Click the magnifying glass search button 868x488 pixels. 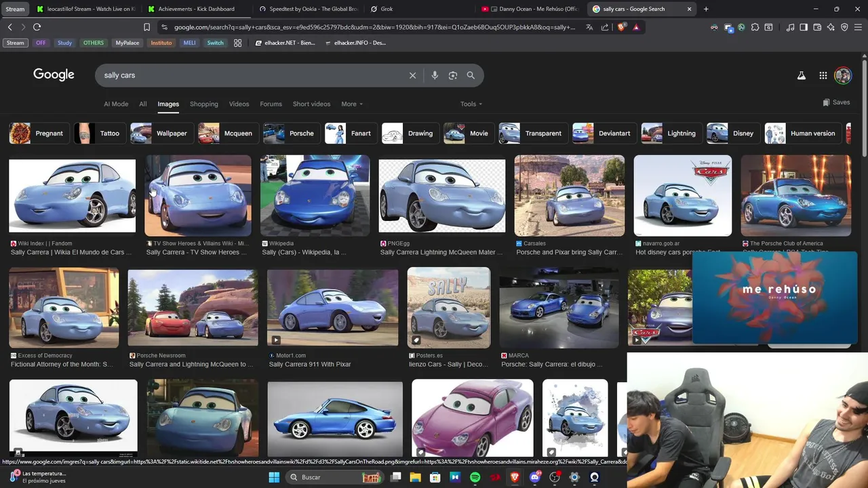471,75
